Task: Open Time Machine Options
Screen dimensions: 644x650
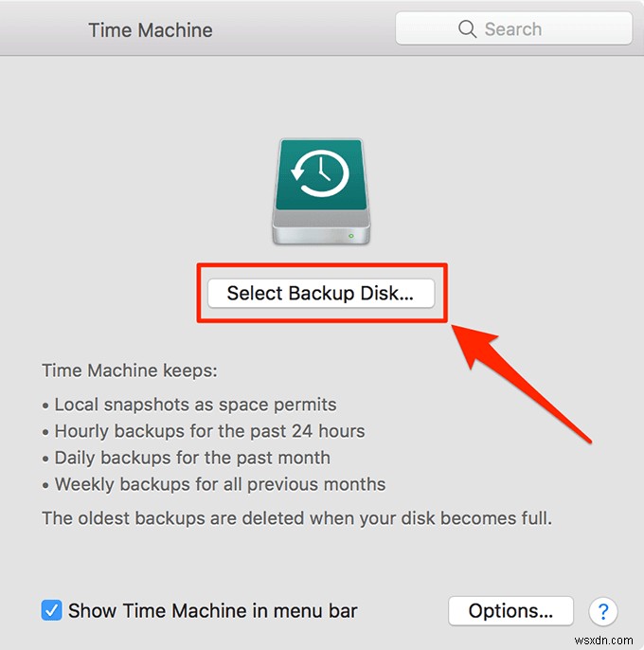Action: (x=510, y=611)
